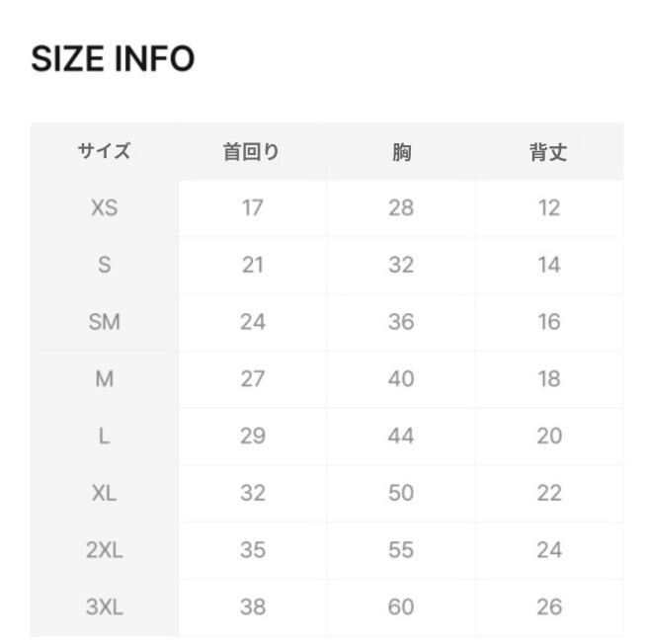Screen dimensions: 646x644
Task: Click the XL chest value 50
Action: (401, 493)
